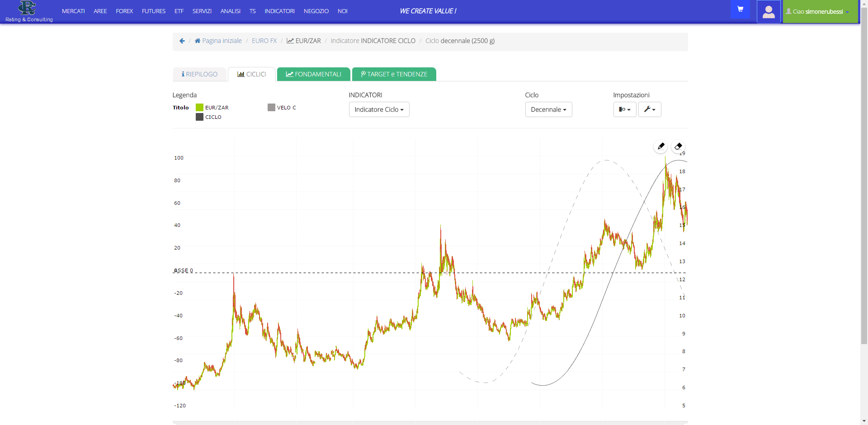The image size is (868, 425).
Task: Click the pencil draw tool on chart
Action: coord(661,146)
